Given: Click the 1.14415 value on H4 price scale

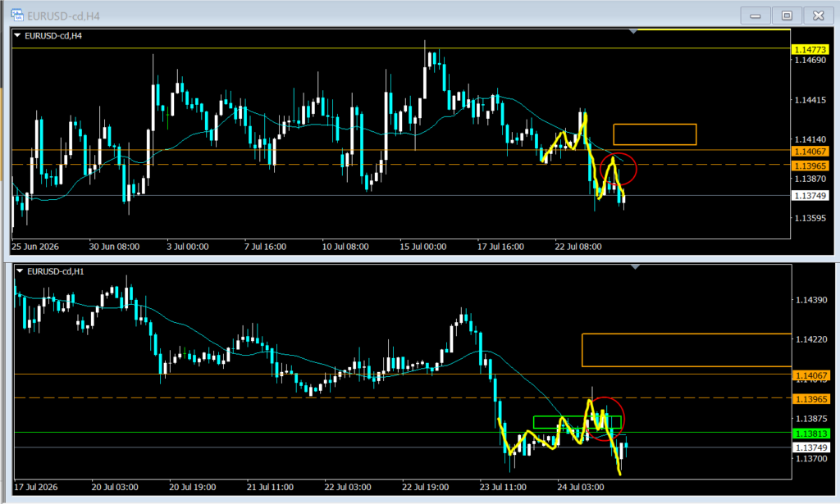Looking at the screenshot, I should pyautogui.click(x=810, y=100).
